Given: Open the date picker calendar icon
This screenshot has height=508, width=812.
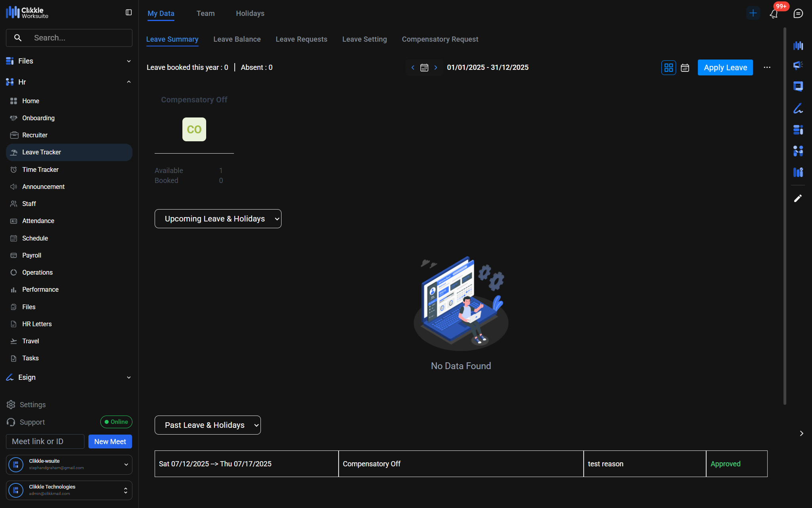Looking at the screenshot, I should 424,68.
